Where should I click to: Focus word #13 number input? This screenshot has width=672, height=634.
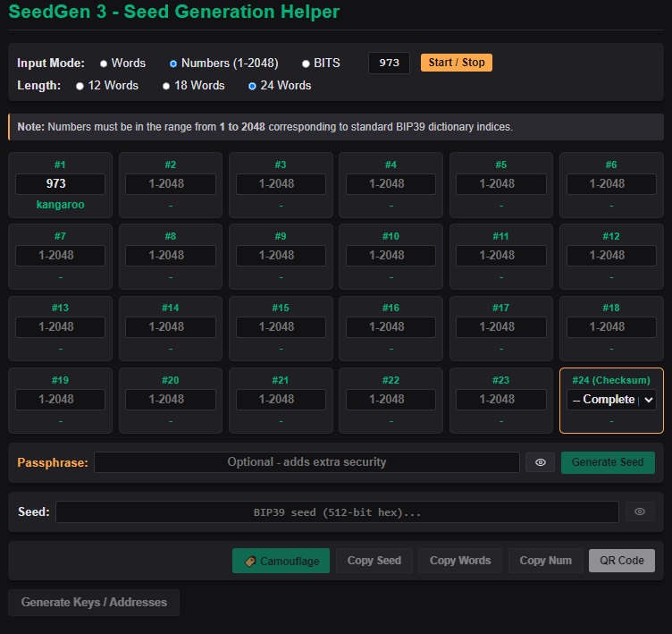[60, 327]
